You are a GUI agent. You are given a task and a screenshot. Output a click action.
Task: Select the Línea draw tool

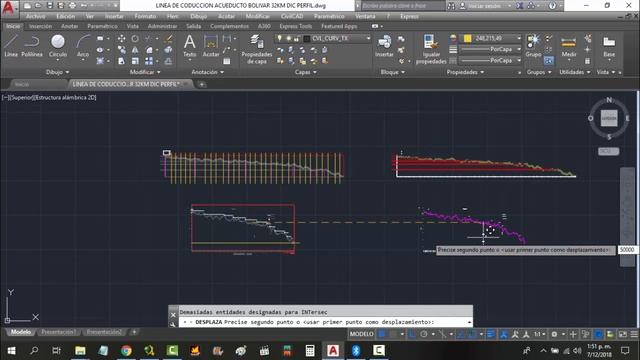pyautogui.click(x=11, y=45)
